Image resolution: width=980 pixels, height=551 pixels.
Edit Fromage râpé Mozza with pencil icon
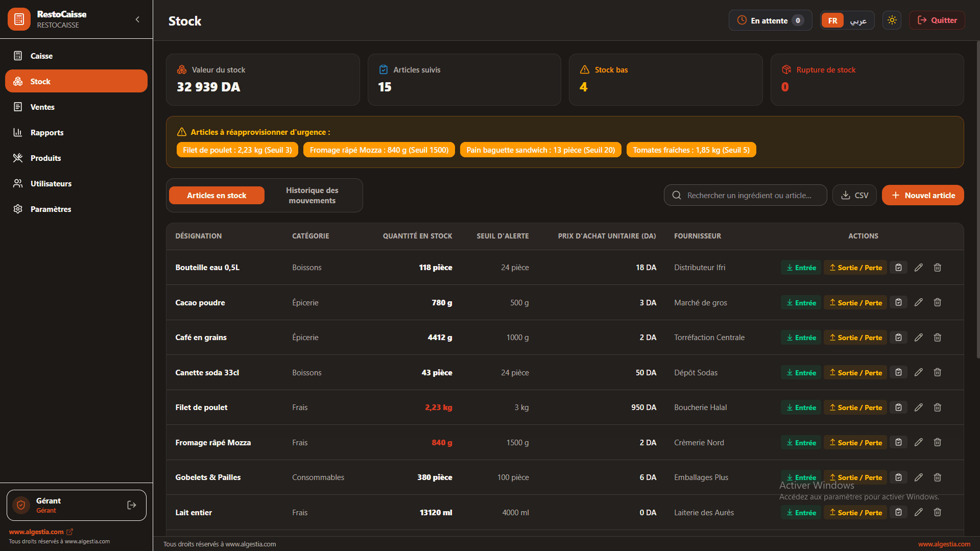(918, 442)
